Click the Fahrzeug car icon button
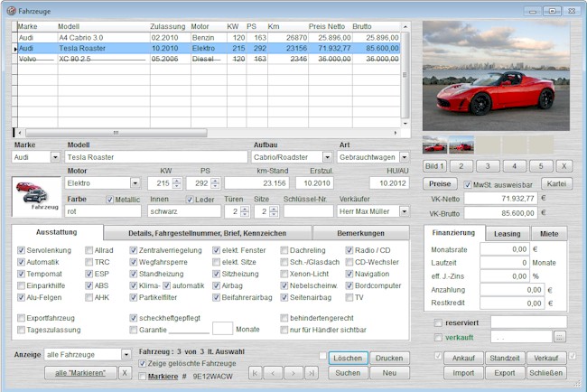Viewport: 587px width, 392px height. click(34, 195)
